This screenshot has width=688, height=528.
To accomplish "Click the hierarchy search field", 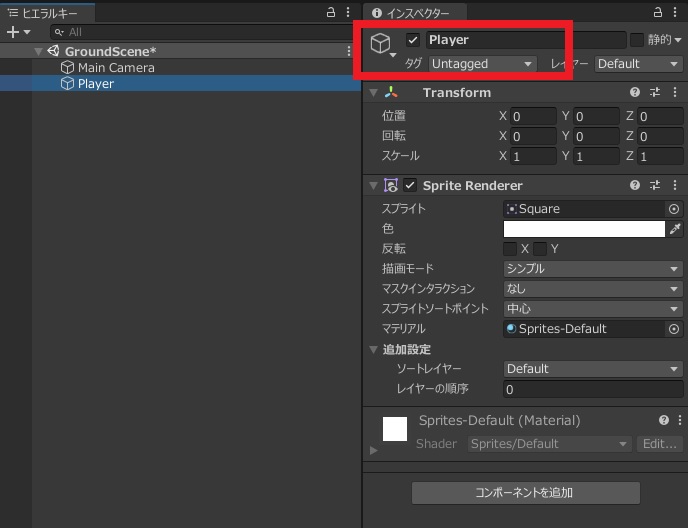I will (x=205, y=32).
